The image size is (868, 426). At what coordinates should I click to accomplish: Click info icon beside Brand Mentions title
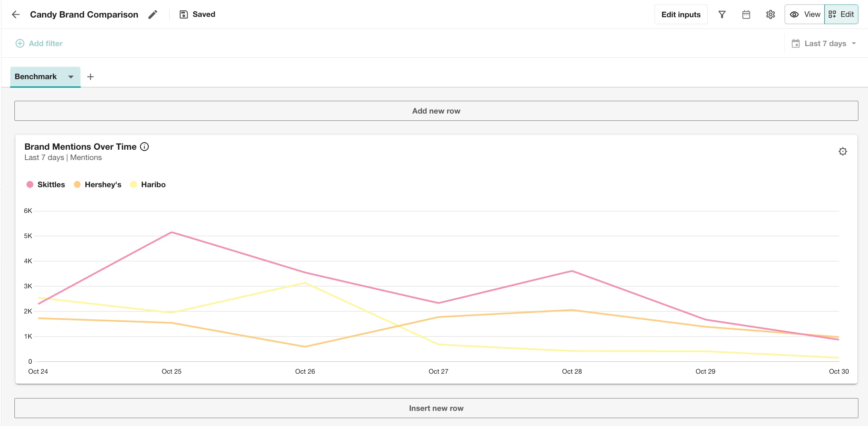tap(145, 147)
